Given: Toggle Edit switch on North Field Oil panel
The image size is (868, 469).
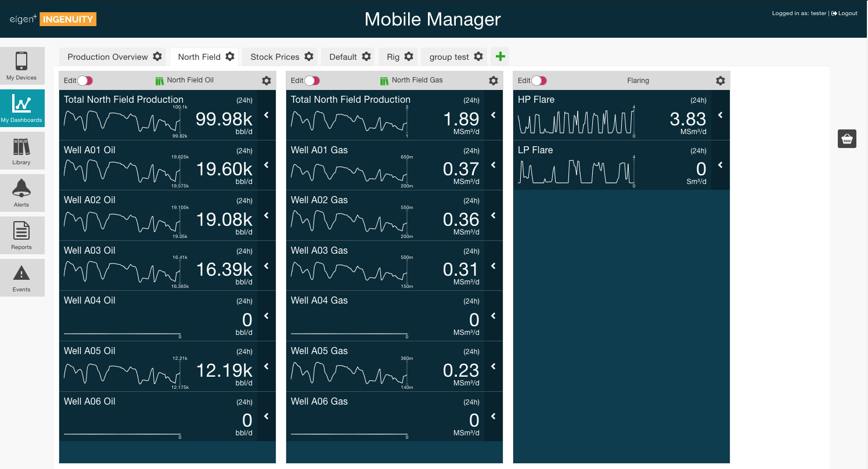Looking at the screenshot, I should [x=85, y=81].
